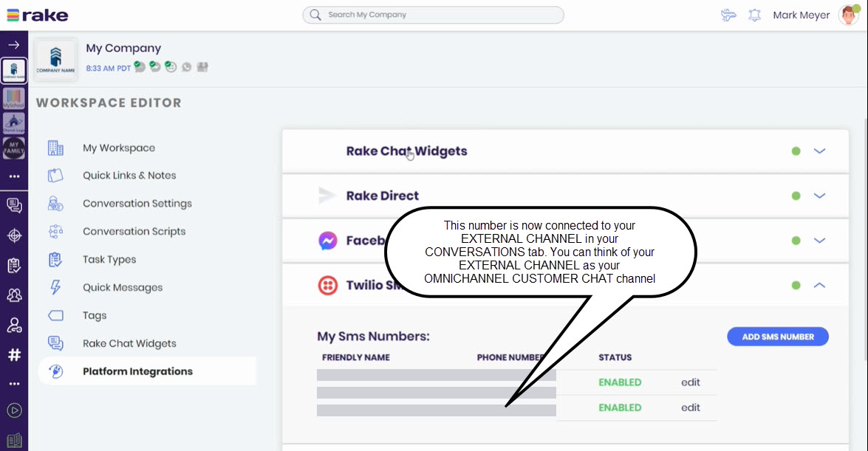The width and height of the screenshot is (868, 451).
Task: Open the crosshair target icon in sidebar
Action: 14,235
